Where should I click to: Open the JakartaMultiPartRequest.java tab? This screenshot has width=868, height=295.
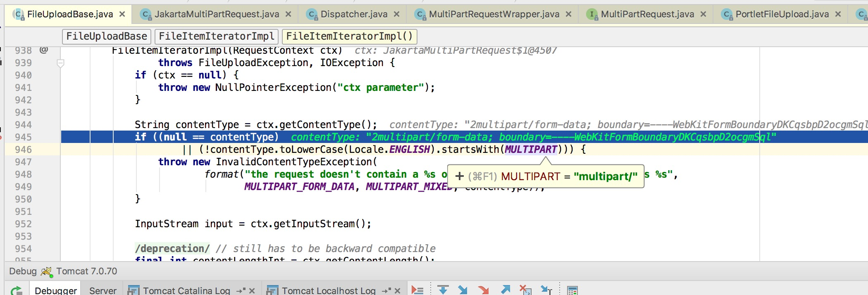tap(217, 14)
